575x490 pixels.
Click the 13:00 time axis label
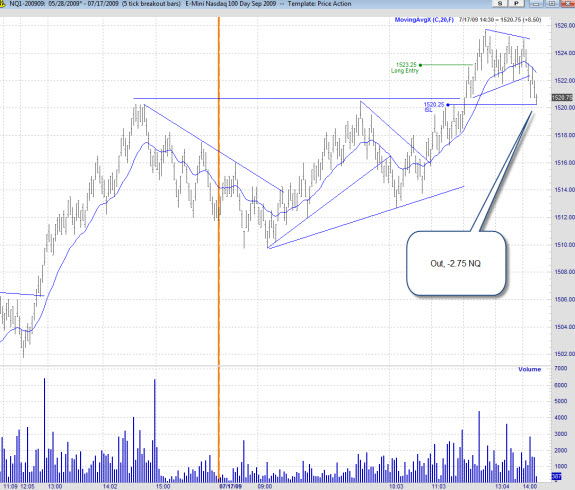pyautogui.click(x=55, y=487)
